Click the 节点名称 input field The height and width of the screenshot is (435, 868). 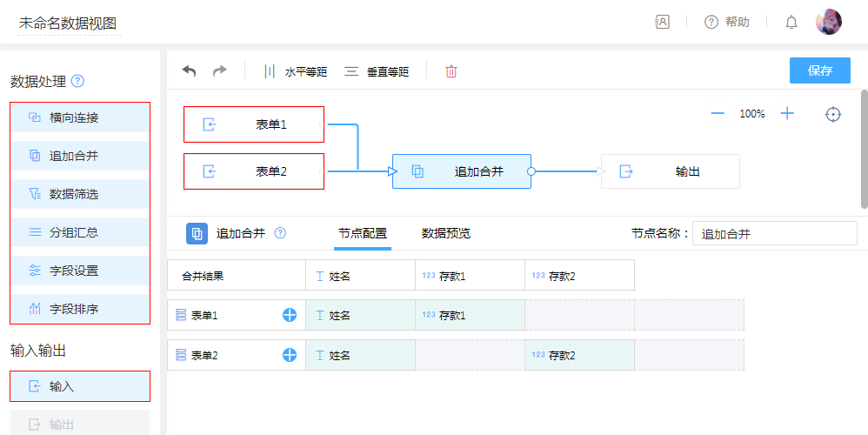(x=774, y=233)
